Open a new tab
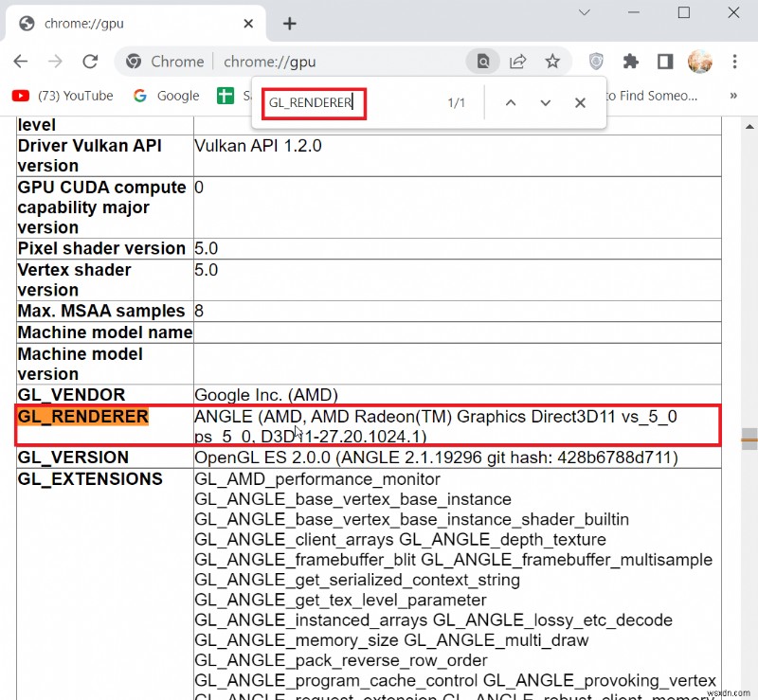758x700 pixels. point(290,23)
